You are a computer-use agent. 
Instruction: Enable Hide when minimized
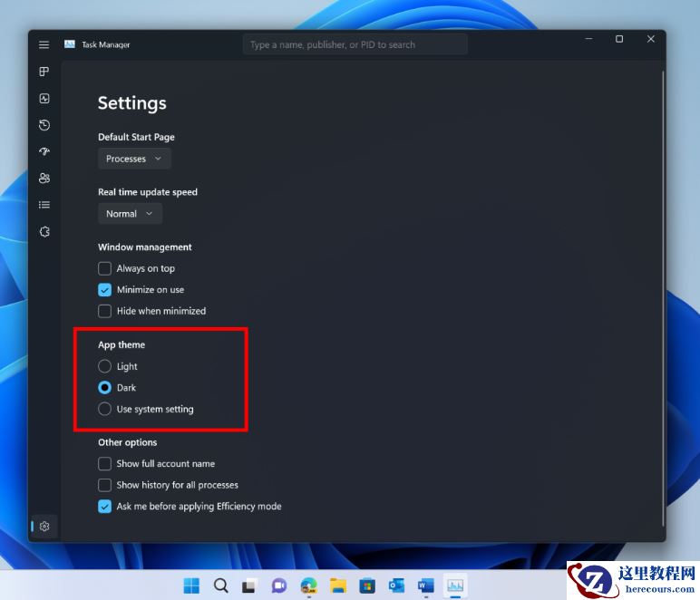pyautogui.click(x=104, y=311)
